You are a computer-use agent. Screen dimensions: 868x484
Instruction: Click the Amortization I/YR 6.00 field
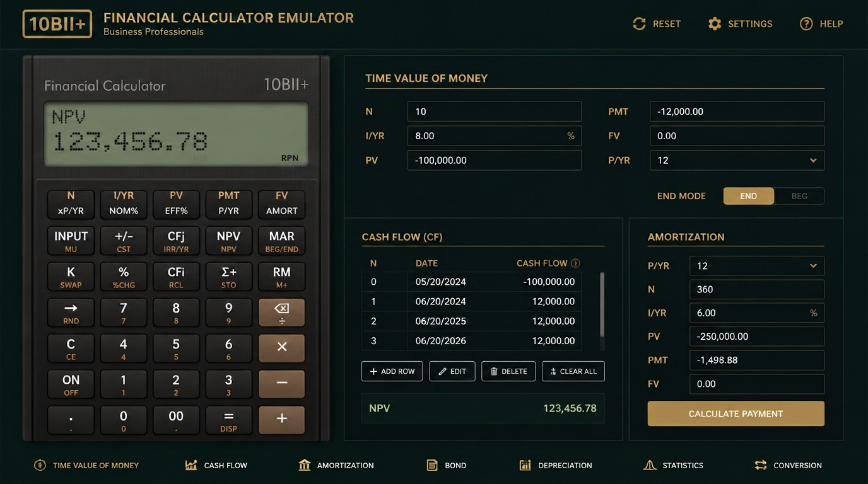tap(756, 313)
